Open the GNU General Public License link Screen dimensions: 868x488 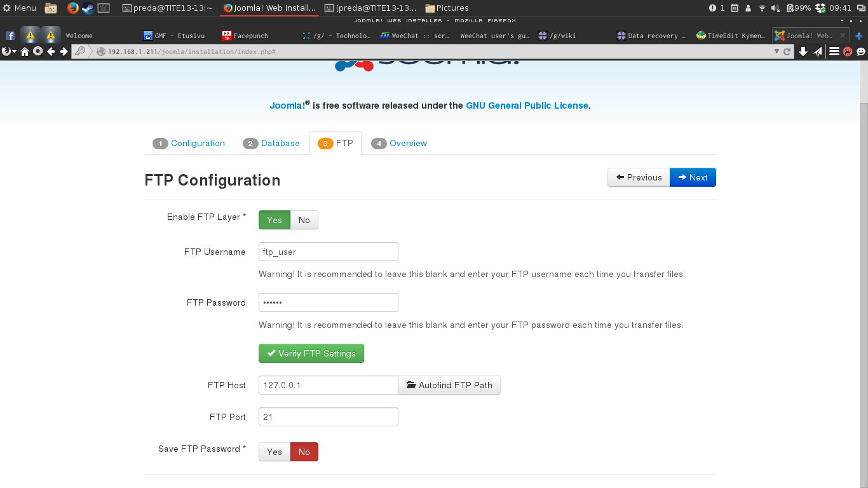pos(527,105)
